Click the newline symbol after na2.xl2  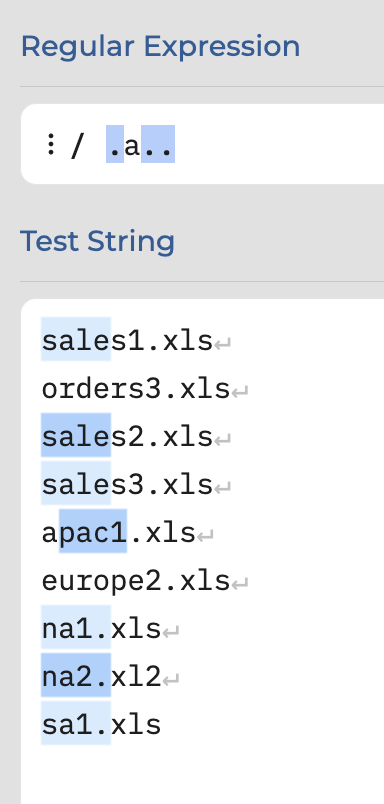coord(171,680)
